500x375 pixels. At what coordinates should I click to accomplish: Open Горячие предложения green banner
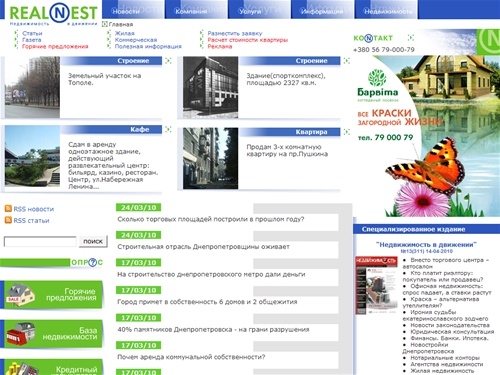(x=52, y=295)
